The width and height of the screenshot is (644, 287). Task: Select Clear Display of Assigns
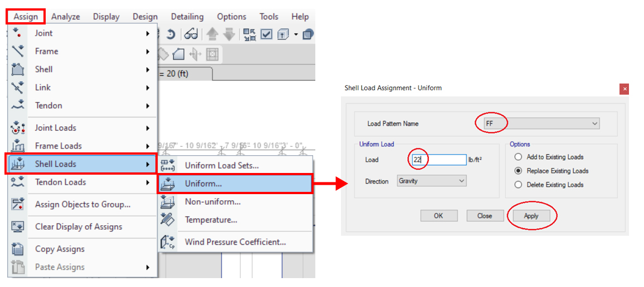point(82,226)
